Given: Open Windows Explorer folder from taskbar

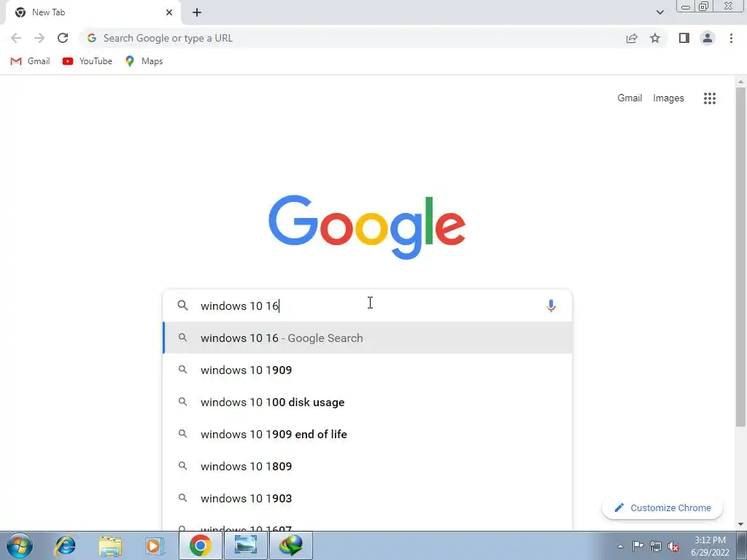Looking at the screenshot, I should pos(110,545).
